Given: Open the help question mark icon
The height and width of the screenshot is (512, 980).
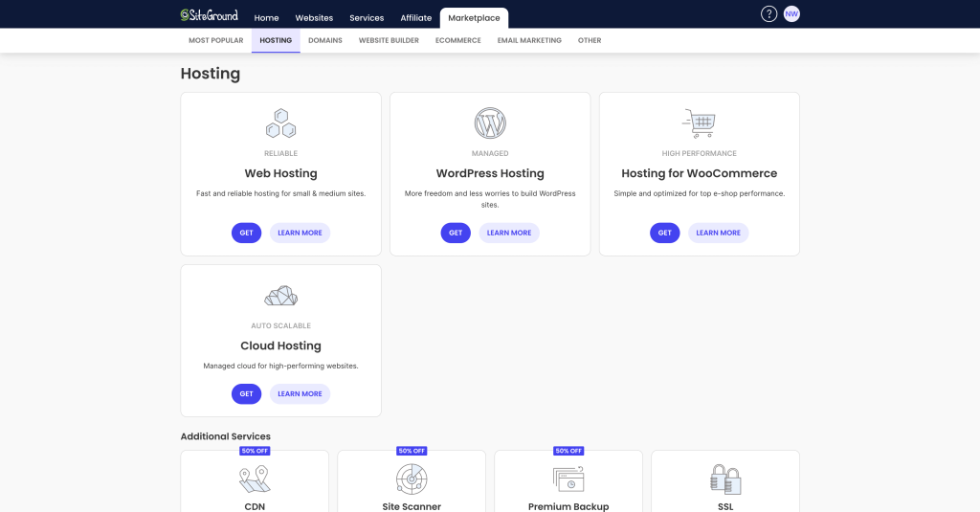Looking at the screenshot, I should click(x=768, y=14).
